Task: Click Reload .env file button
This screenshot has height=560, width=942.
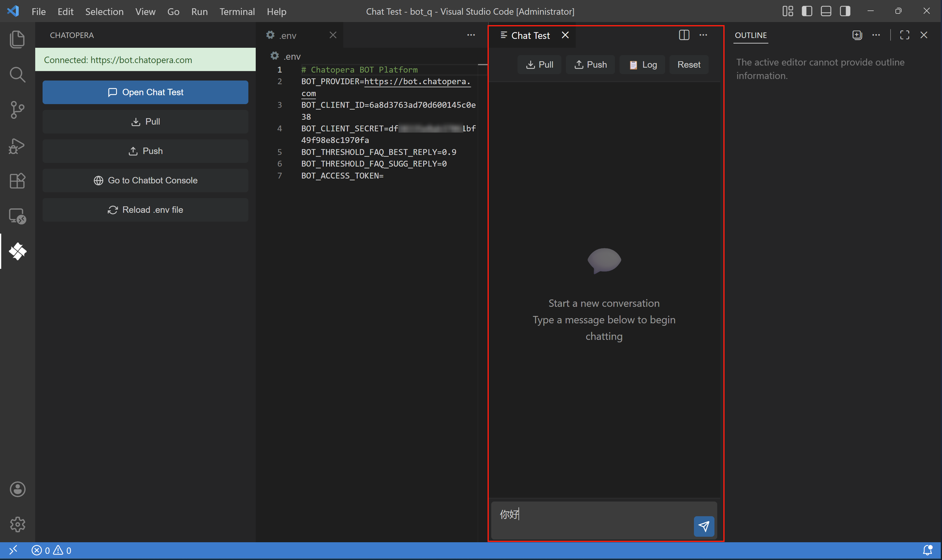Action: coord(145,210)
